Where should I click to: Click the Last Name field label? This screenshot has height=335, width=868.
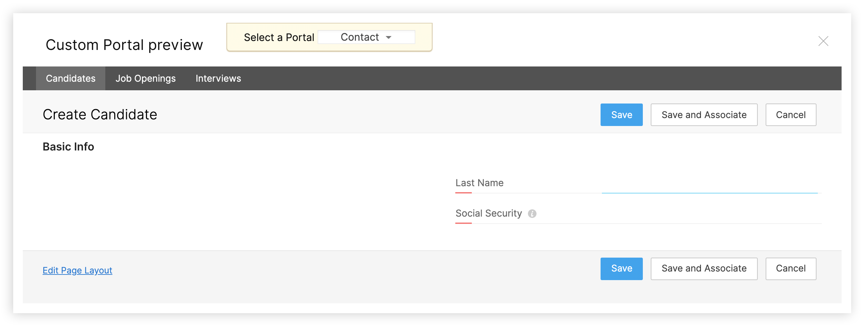point(479,183)
